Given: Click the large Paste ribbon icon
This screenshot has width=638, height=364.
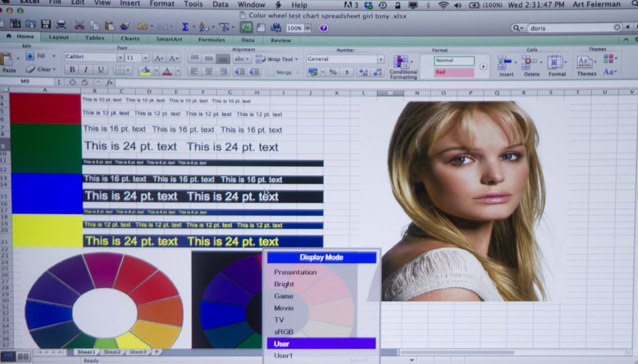Looking at the screenshot, I should tap(7, 60).
